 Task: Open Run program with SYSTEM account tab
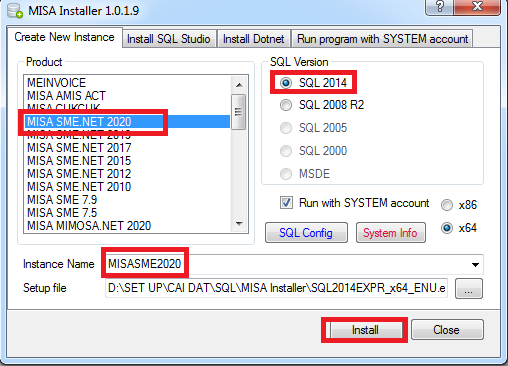pyautogui.click(x=383, y=39)
